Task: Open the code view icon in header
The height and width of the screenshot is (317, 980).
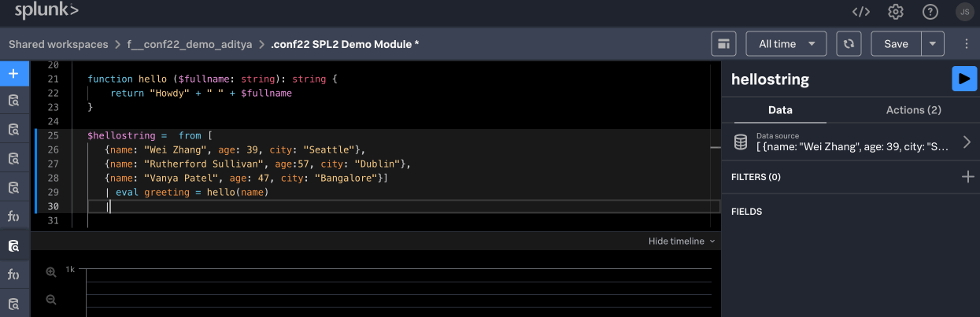Action: tap(861, 12)
